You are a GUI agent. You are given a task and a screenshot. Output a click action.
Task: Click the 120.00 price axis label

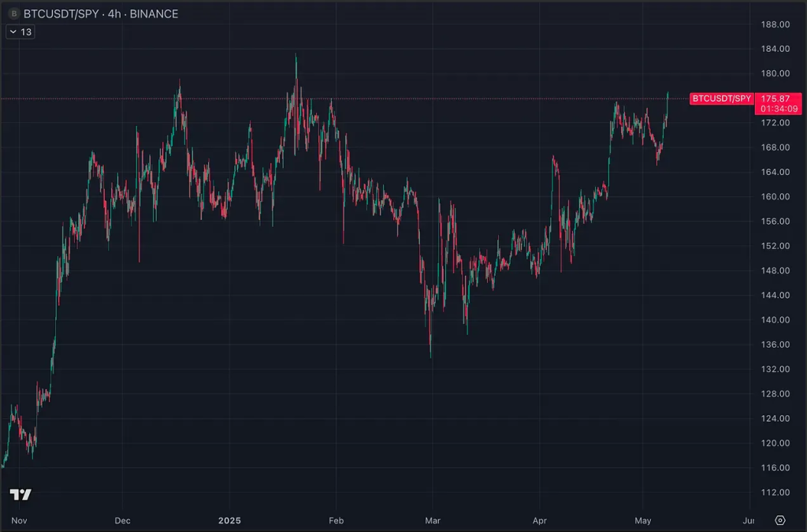click(x=775, y=443)
